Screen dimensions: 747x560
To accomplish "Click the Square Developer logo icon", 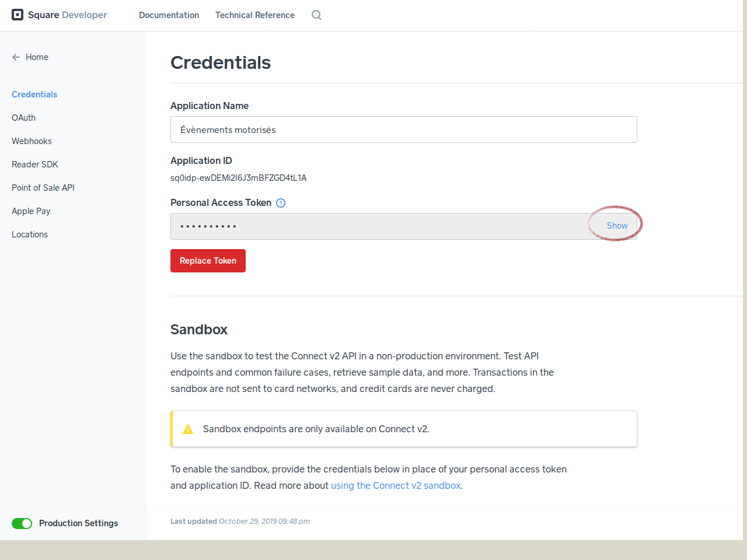I will pyautogui.click(x=18, y=15).
